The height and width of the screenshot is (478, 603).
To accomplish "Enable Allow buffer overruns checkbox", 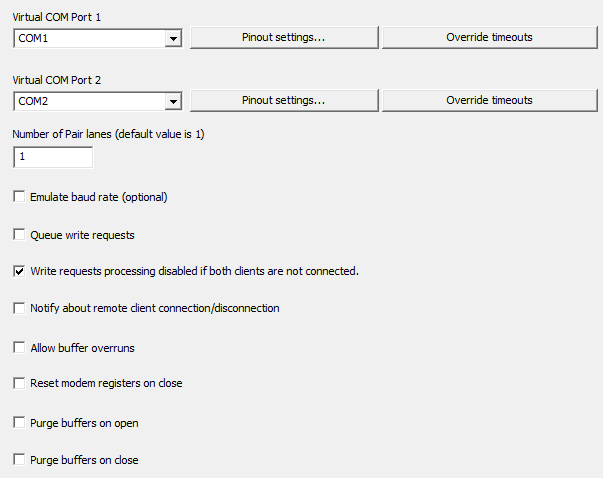I will [x=19, y=347].
